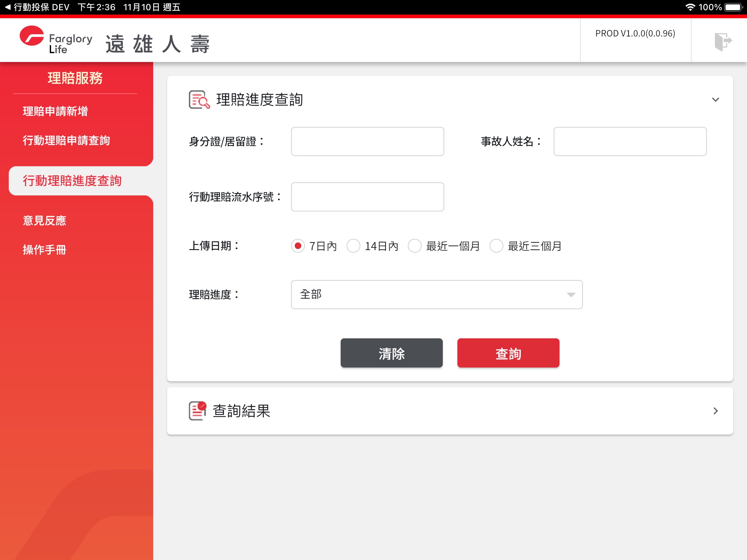This screenshot has height=560, width=747.
Task: Select the 最近三個月 radio button
Action: pyautogui.click(x=496, y=246)
